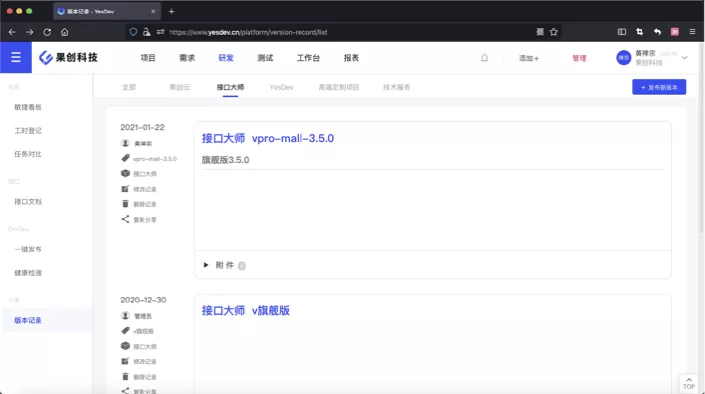Screen dimensions: 705x394
Task: Open the notification bell
Action: 484,58
